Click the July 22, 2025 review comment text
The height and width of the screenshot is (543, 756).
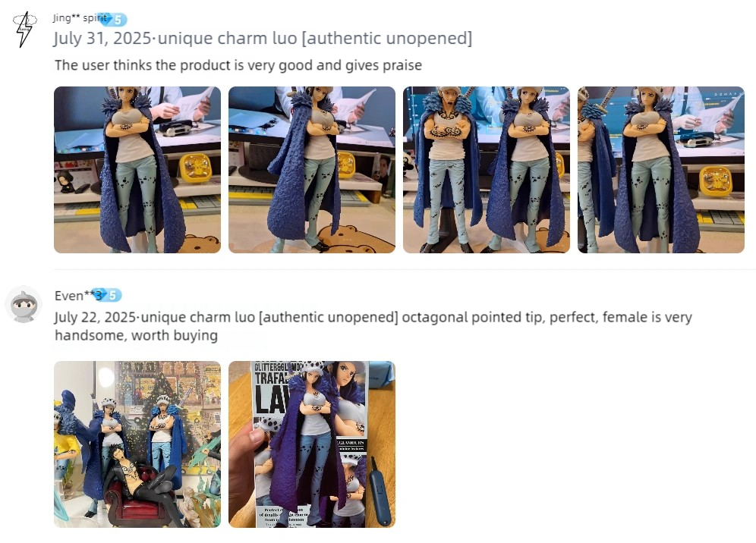(373, 326)
